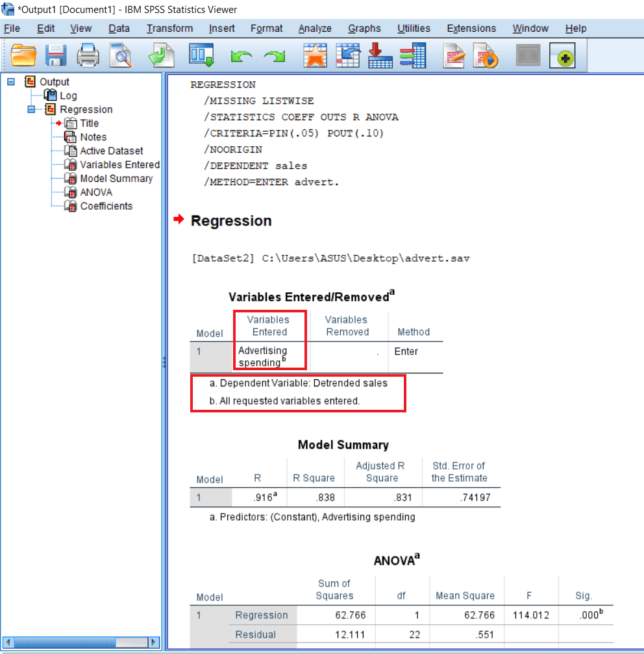Image resolution: width=644 pixels, height=654 pixels.
Task: Open the Format menu
Action: click(x=266, y=29)
